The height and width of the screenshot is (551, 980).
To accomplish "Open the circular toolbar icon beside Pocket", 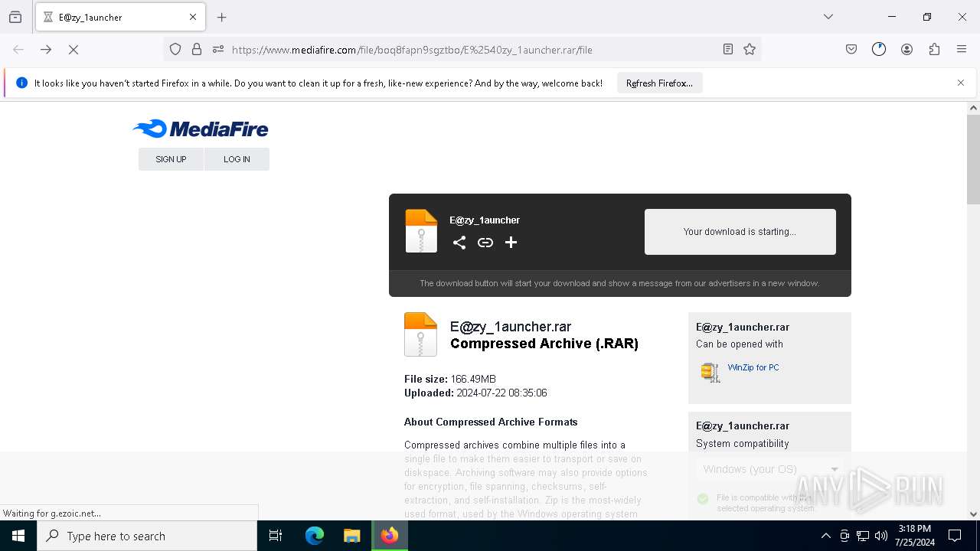I will [x=879, y=49].
